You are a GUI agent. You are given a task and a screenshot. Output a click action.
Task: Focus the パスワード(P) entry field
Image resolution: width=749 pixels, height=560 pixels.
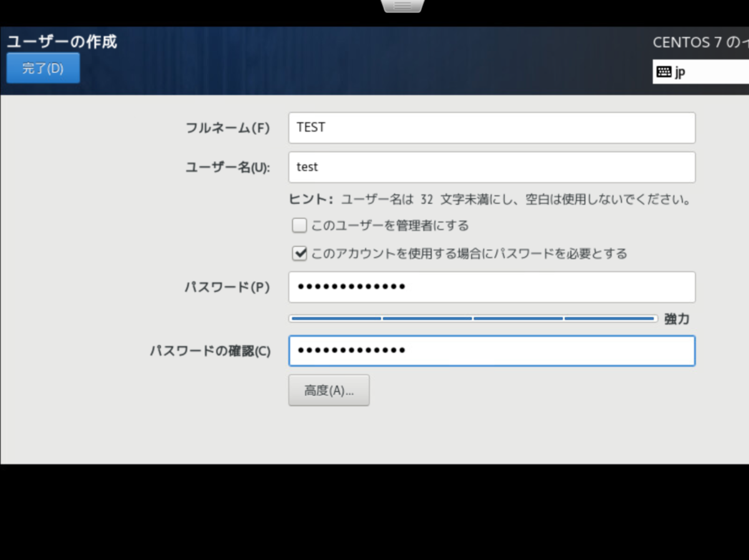[492, 287]
